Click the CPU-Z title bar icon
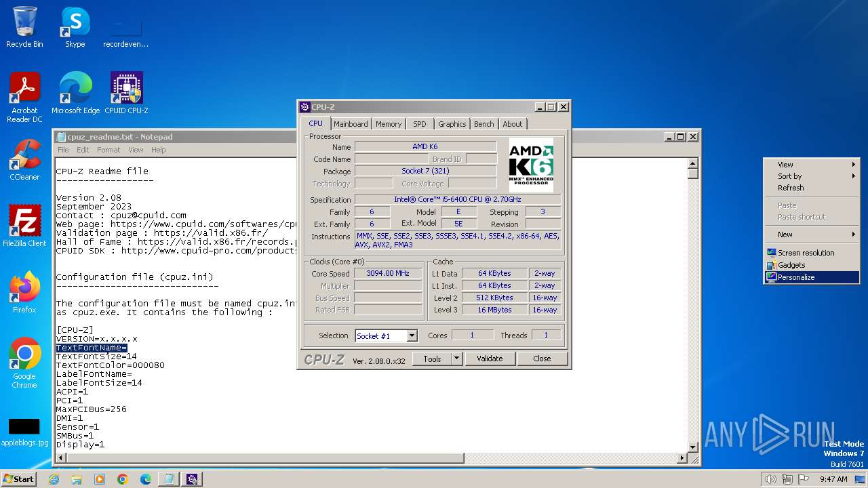 tap(305, 107)
